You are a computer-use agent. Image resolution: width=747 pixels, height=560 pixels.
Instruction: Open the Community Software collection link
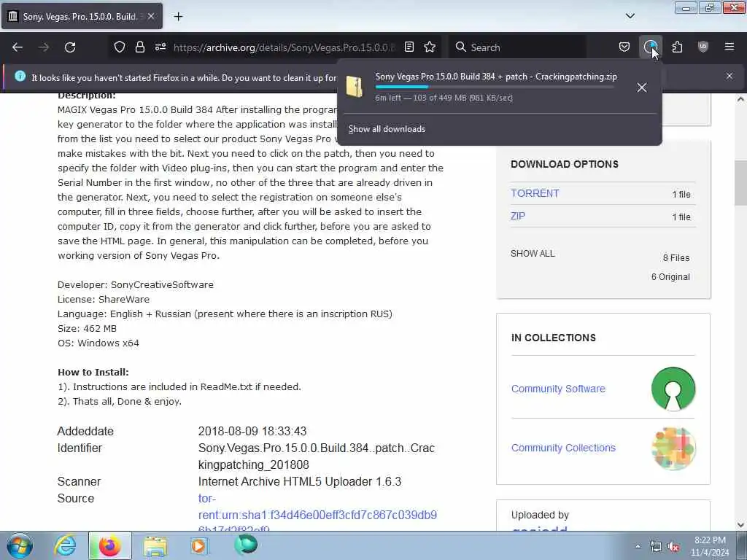tap(558, 389)
